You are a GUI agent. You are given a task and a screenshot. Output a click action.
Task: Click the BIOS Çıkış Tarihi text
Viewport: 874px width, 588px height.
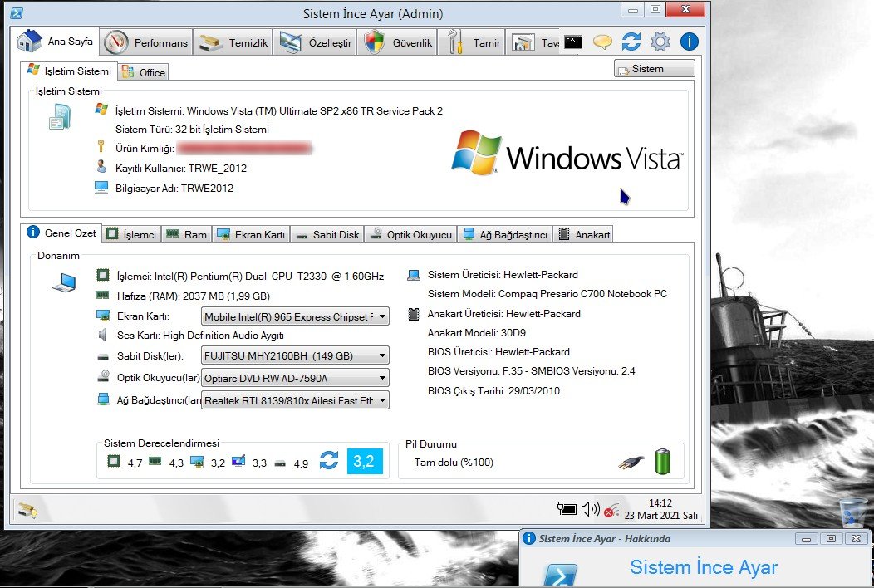(493, 390)
